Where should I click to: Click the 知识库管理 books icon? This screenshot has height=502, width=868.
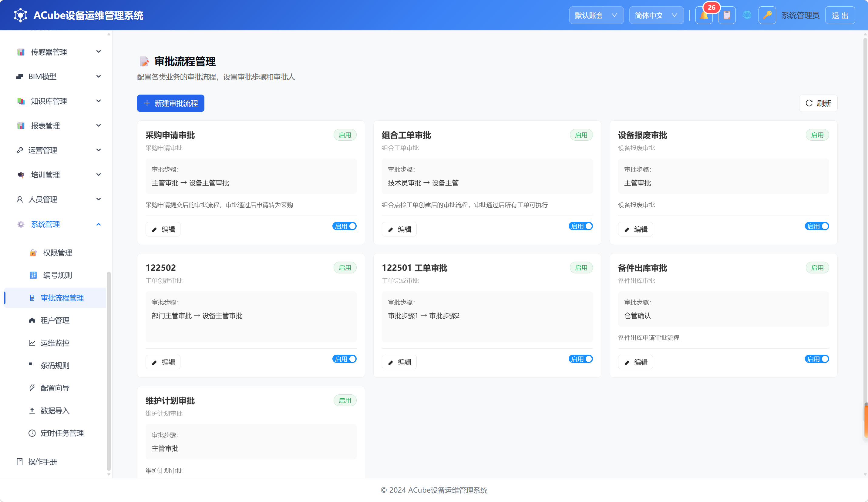tap(21, 101)
